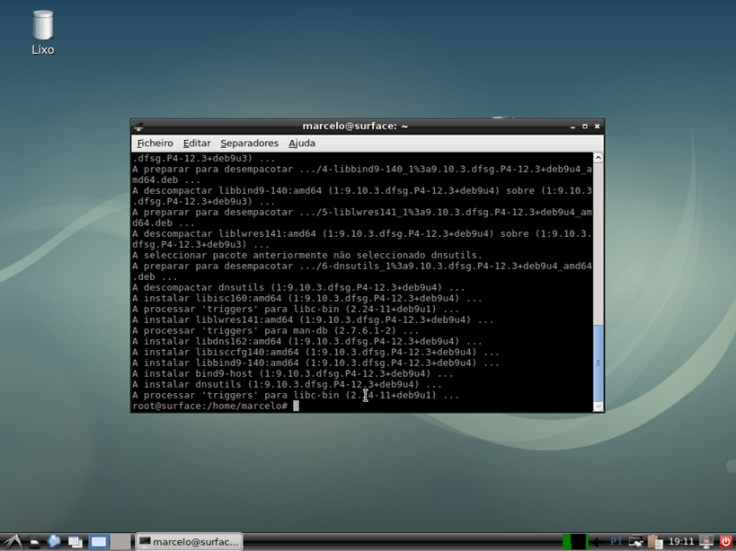
Task: Open the network connection tray icon
Action: [636, 541]
